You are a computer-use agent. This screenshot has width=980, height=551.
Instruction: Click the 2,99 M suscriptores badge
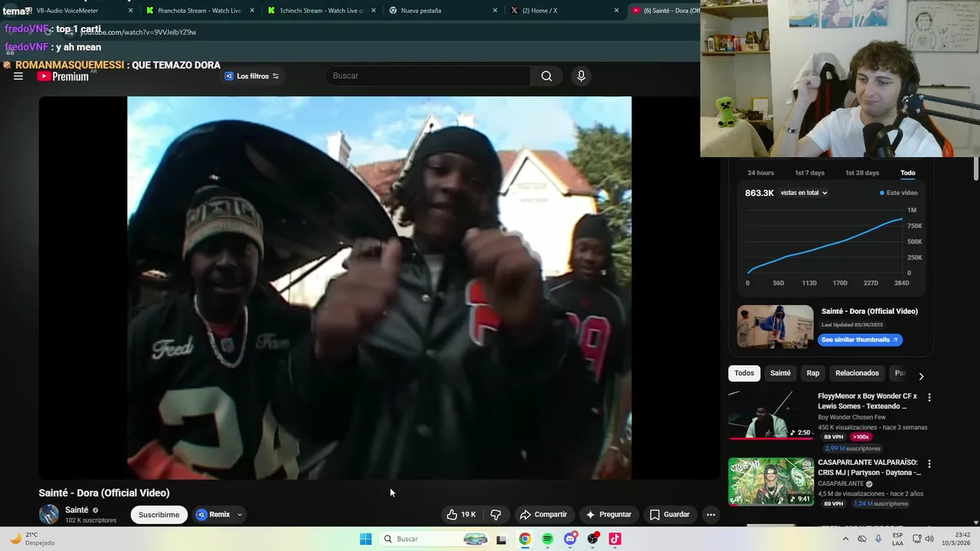click(x=852, y=448)
